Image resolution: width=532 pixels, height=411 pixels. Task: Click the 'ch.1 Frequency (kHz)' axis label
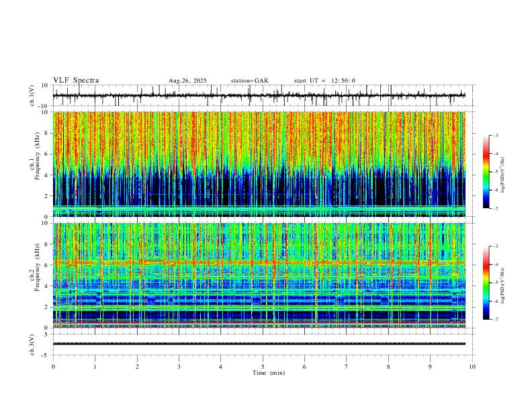click(35, 154)
